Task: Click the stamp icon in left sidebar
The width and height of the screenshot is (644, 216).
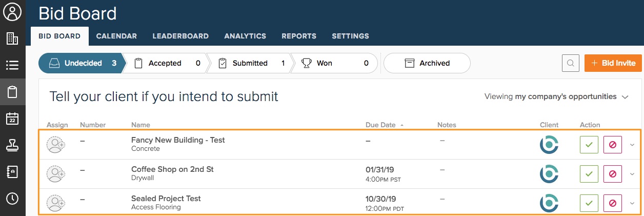Action: (x=12, y=145)
